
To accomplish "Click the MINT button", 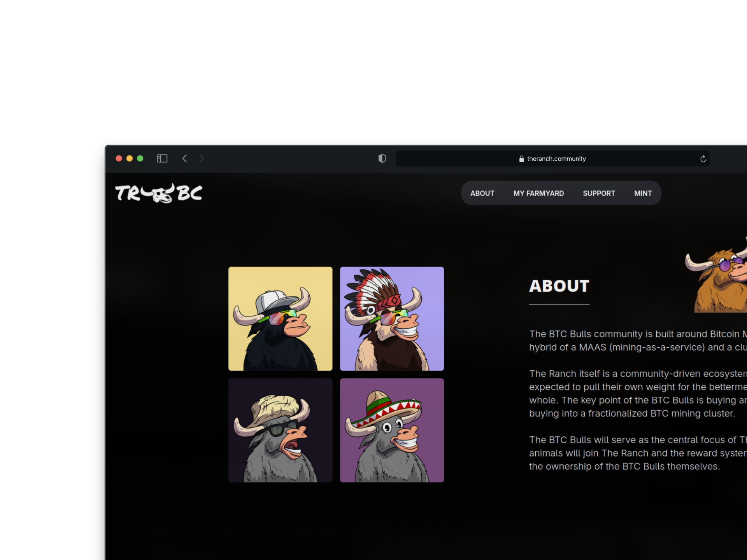I will click(x=643, y=193).
